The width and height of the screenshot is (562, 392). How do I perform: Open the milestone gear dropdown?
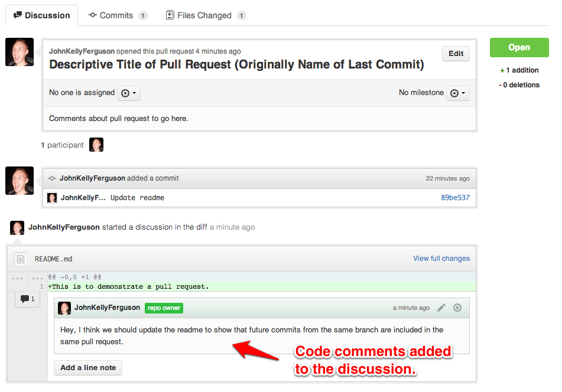tap(457, 93)
